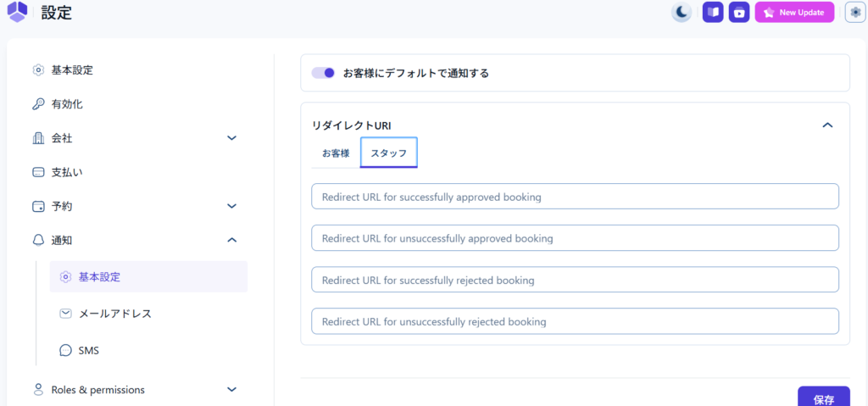Click the app logo in top-left corner

click(x=17, y=12)
